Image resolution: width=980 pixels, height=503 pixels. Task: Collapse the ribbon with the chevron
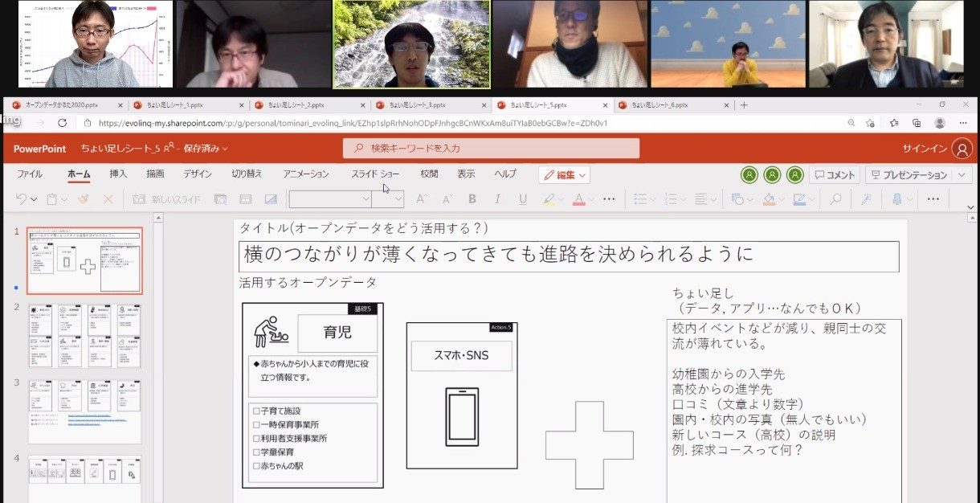(970, 207)
